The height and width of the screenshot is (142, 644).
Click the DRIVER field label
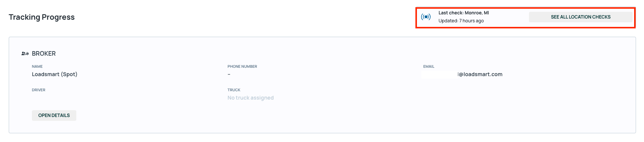pos(39,90)
